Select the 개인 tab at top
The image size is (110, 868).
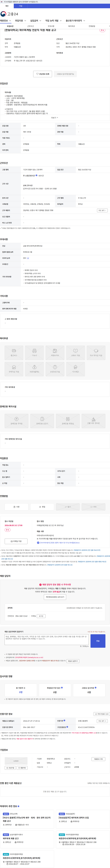(7, 6)
